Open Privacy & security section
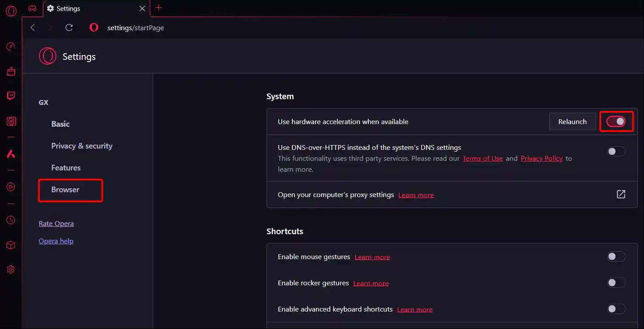The image size is (644, 329). pyautogui.click(x=82, y=146)
